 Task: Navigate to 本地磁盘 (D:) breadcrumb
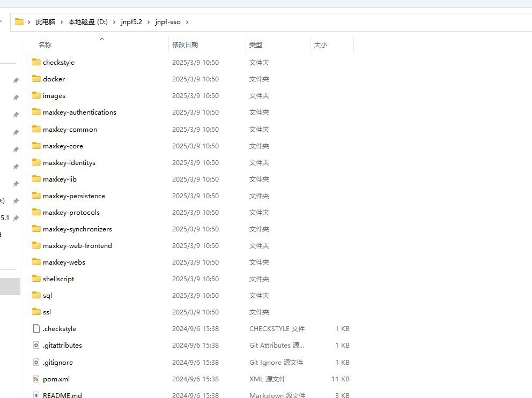[x=88, y=22]
